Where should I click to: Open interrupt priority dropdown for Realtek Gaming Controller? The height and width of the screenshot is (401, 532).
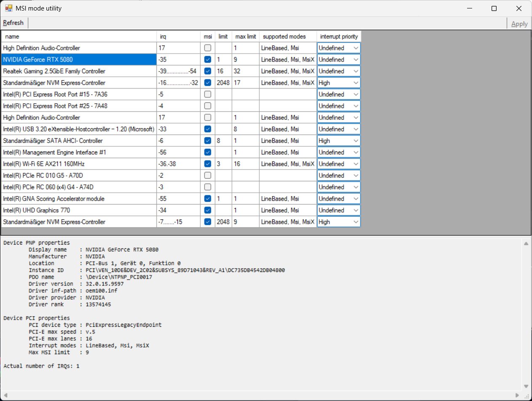click(339, 71)
